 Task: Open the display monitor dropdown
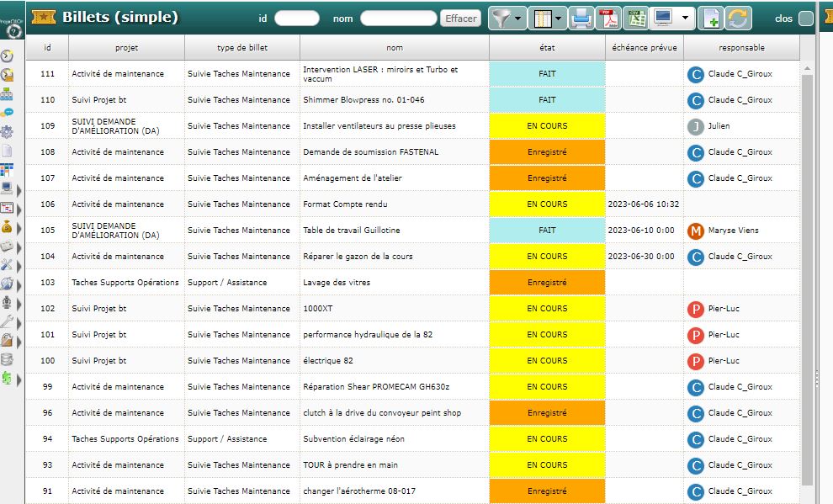pos(673,18)
